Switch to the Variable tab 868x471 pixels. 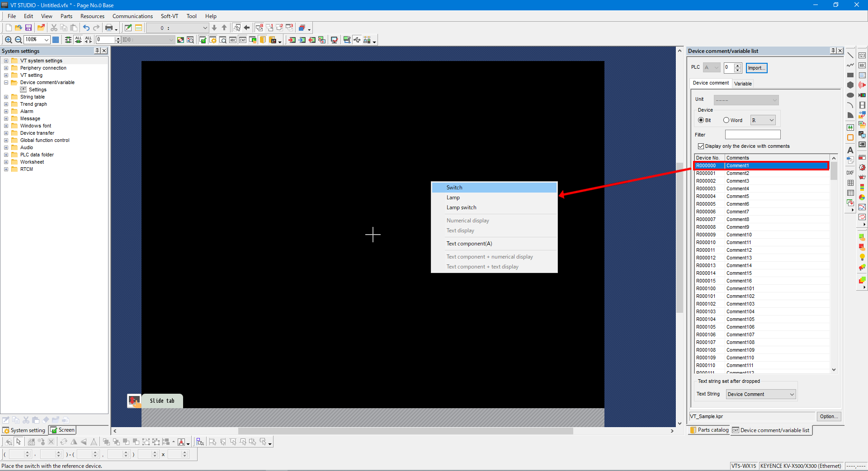coord(743,84)
